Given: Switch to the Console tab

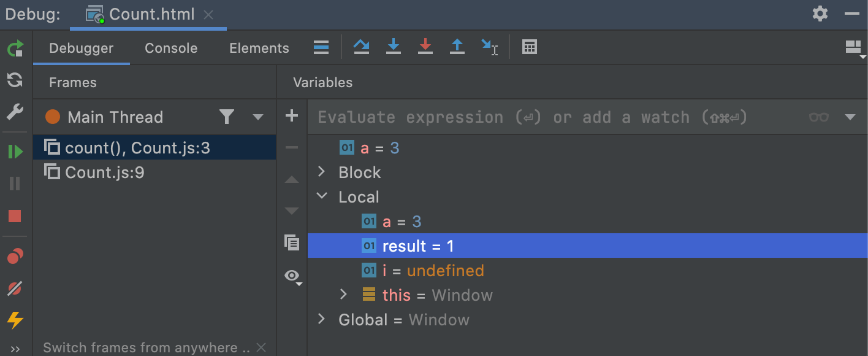Looking at the screenshot, I should [x=171, y=48].
